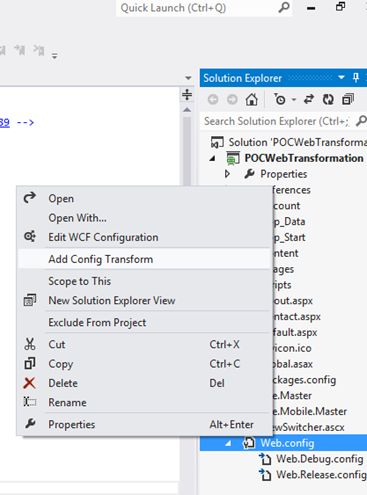Select the Default.aspx item
This screenshot has height=495, width=367.
pos(295,332)
